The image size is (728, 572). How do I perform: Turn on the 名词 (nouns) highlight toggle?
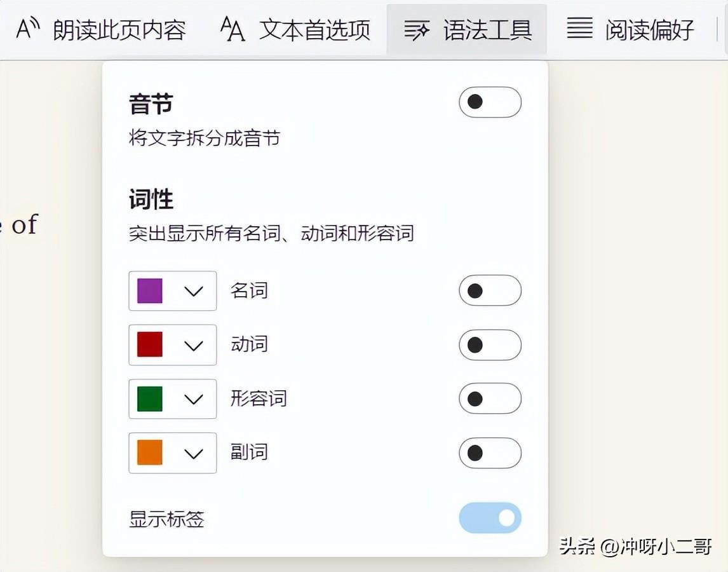[x=490, y=290]
